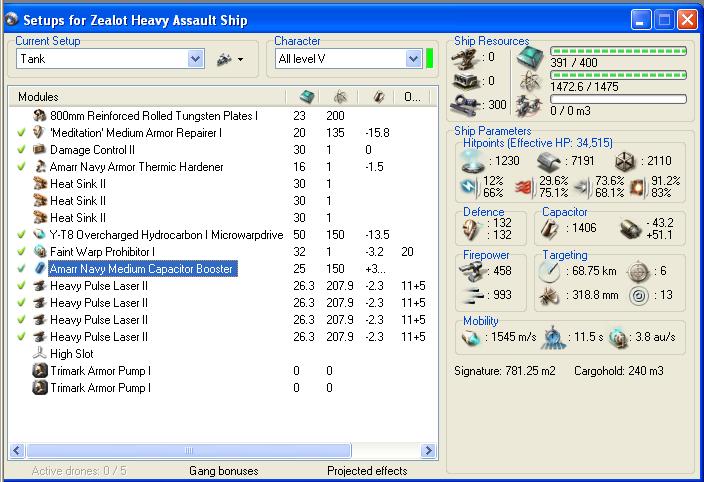
Task: Click the armor hitpoints icon showing 7191
Action: [549, 162]
